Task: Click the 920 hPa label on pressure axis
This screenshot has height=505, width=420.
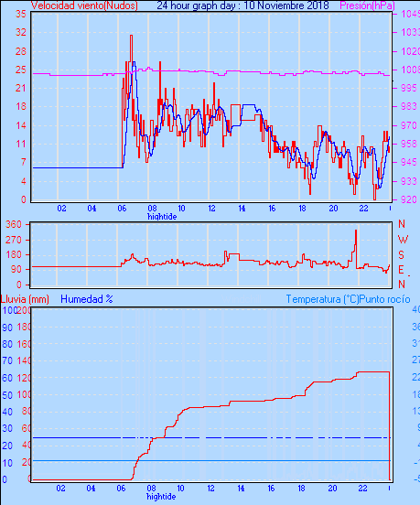Action: click(410, 199)
